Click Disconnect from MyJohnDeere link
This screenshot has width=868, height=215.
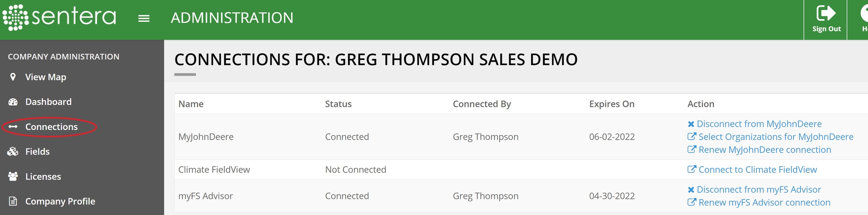click(x=759, y=124)
